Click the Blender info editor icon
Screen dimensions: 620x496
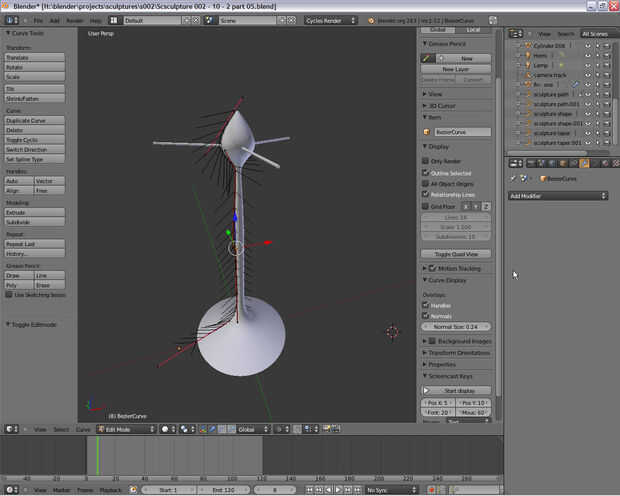[9, 20]
